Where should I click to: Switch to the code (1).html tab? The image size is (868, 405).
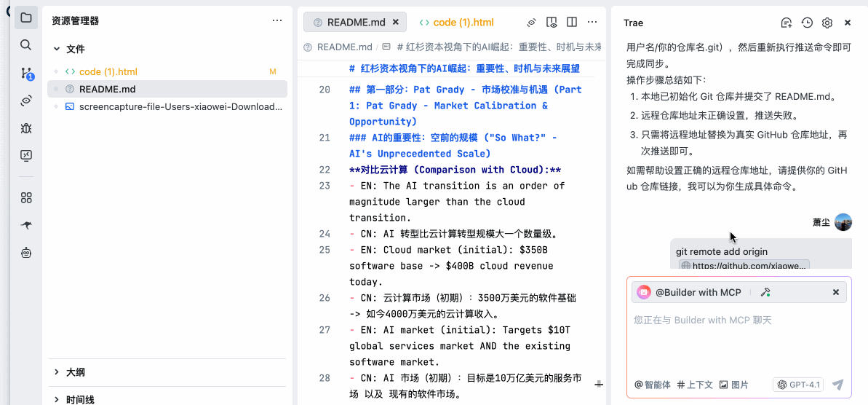[x=457, y=22]
